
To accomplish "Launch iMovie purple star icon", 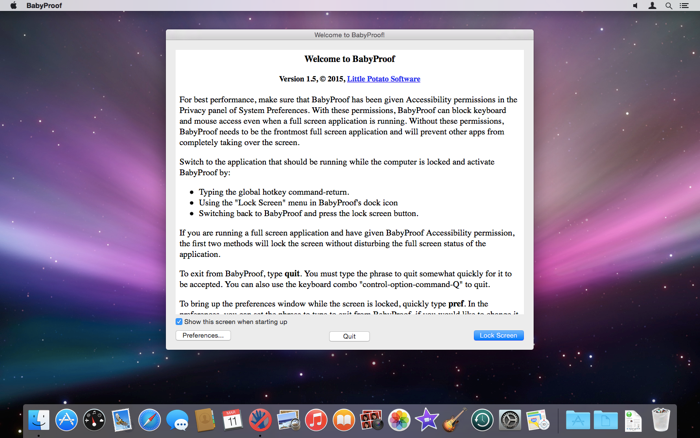I will (426, 420).
